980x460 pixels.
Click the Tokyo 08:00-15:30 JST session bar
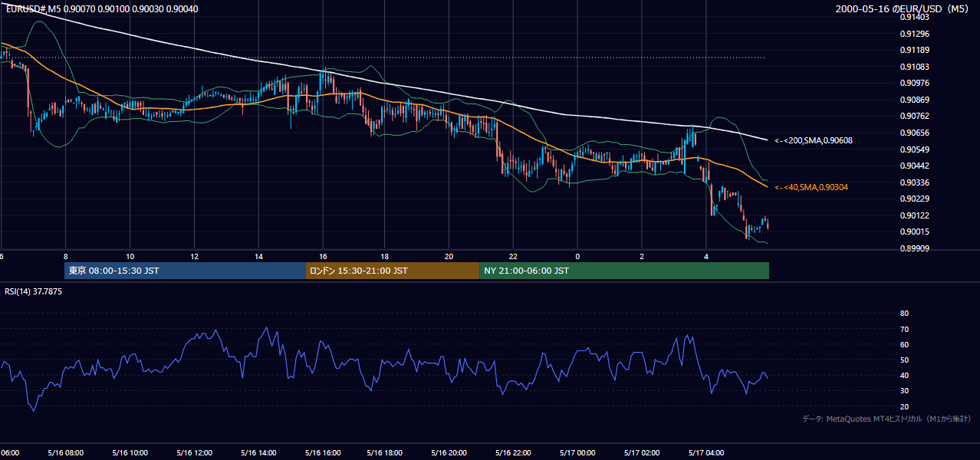pyautogui.click(x=185, y=271)
